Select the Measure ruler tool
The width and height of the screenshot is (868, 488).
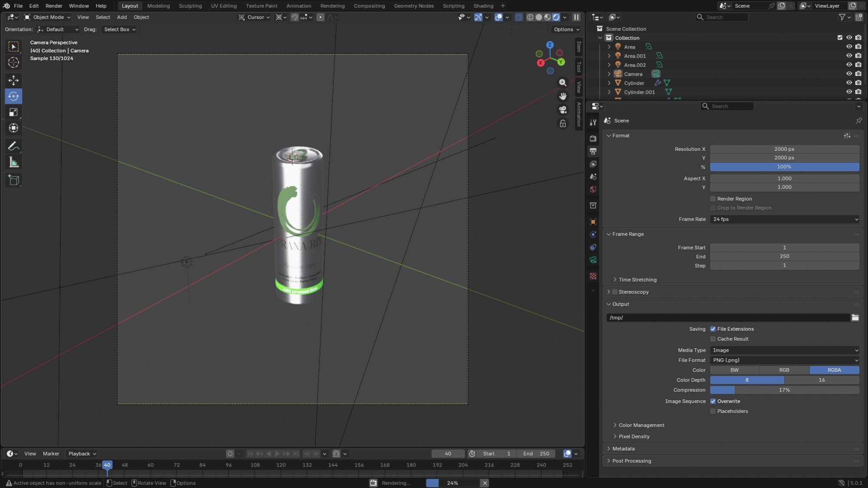13,163
